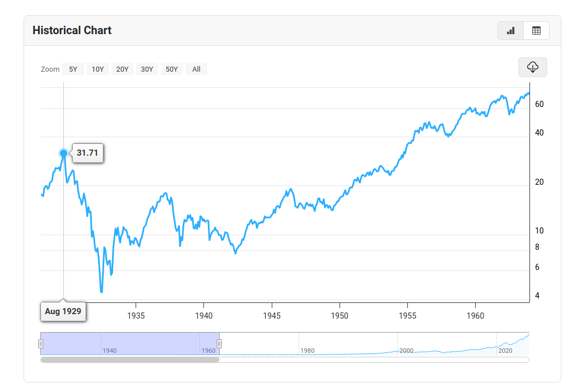Switch to the bar chart view icon
Image resolution: width=581 pixels, height=392 pixels.
pyautogui.click(x=510, y=31)
